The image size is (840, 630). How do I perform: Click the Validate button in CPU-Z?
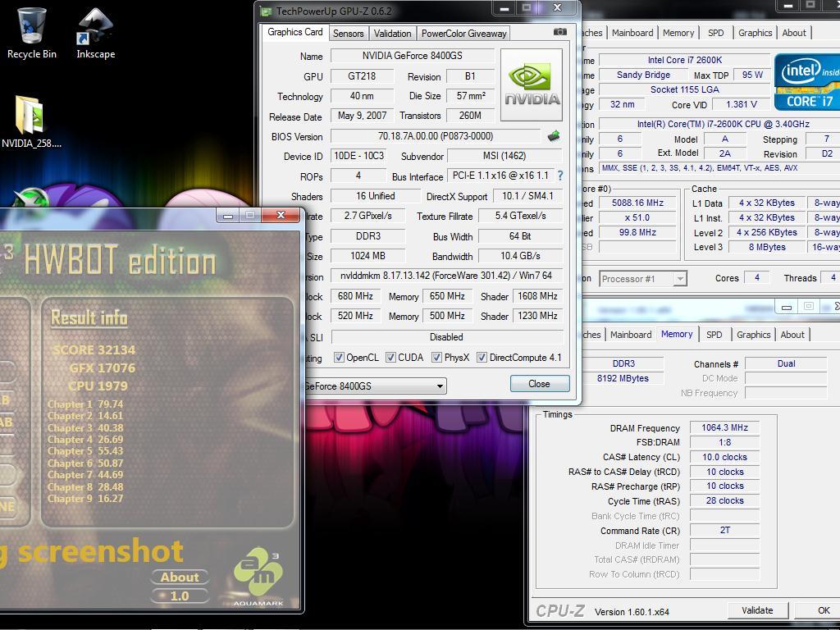(757, 610)
